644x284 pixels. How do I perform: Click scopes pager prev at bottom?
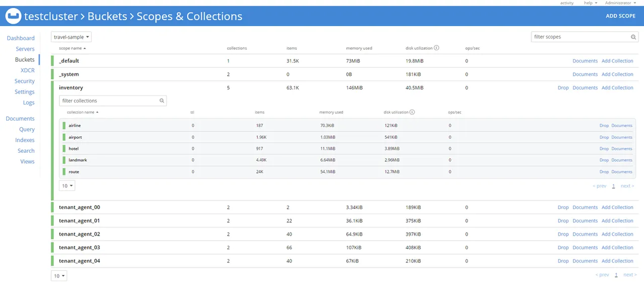pos(602,275)
